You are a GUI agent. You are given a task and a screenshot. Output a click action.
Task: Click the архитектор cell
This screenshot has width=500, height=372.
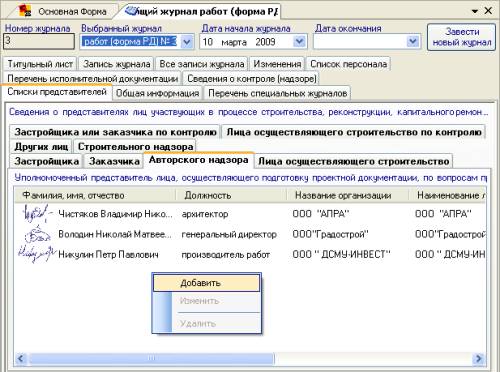tap(205, 214)
